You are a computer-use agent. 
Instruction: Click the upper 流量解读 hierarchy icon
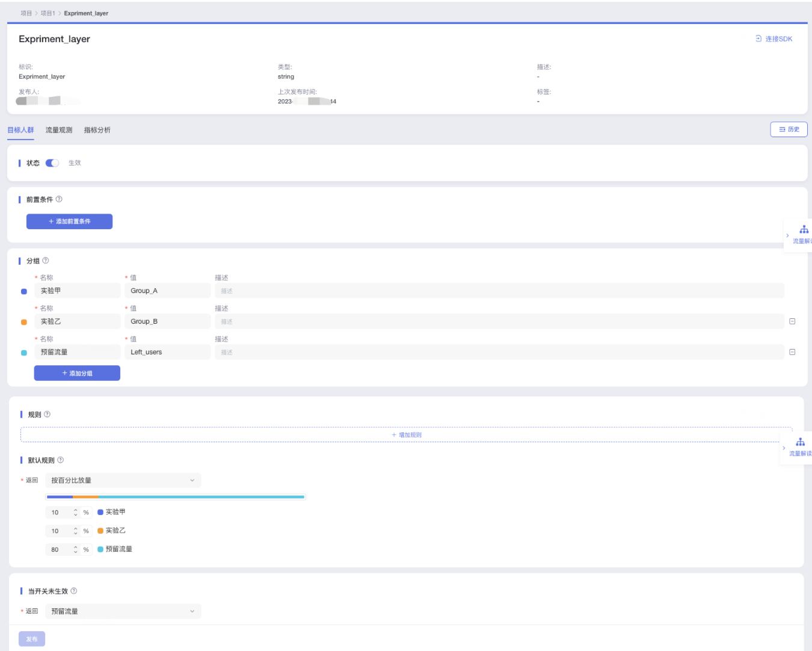(x=804, y=230)
